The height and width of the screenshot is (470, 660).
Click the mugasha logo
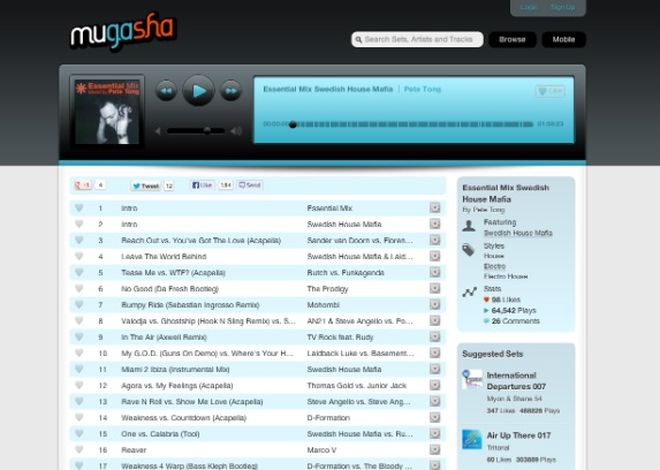tap(123, 32)
